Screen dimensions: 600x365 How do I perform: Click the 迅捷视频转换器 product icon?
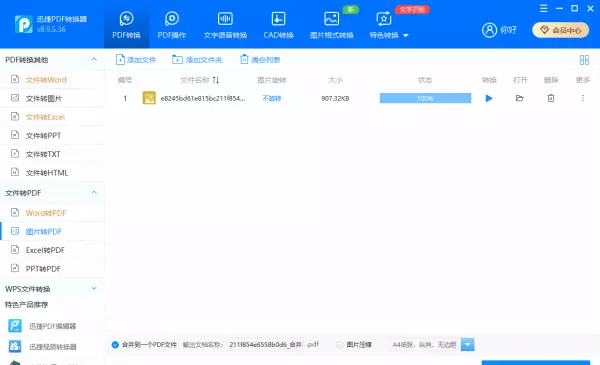point(15,347)
